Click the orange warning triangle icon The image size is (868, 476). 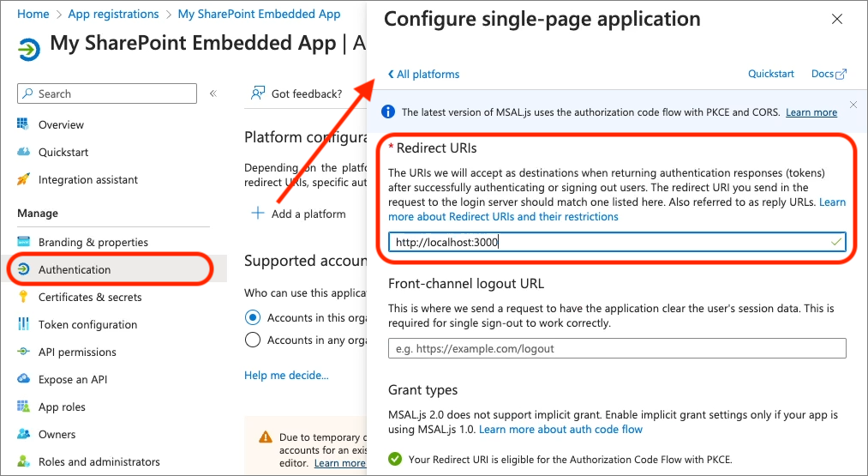[x=266, y=437]
